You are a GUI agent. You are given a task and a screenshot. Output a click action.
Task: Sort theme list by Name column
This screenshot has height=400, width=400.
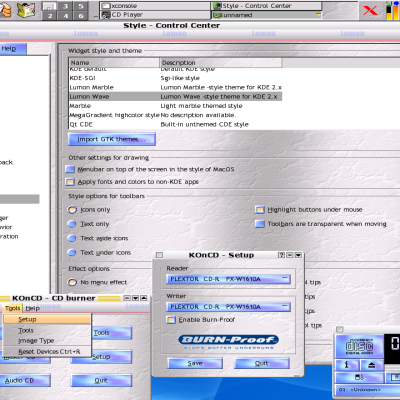point(114,63)
